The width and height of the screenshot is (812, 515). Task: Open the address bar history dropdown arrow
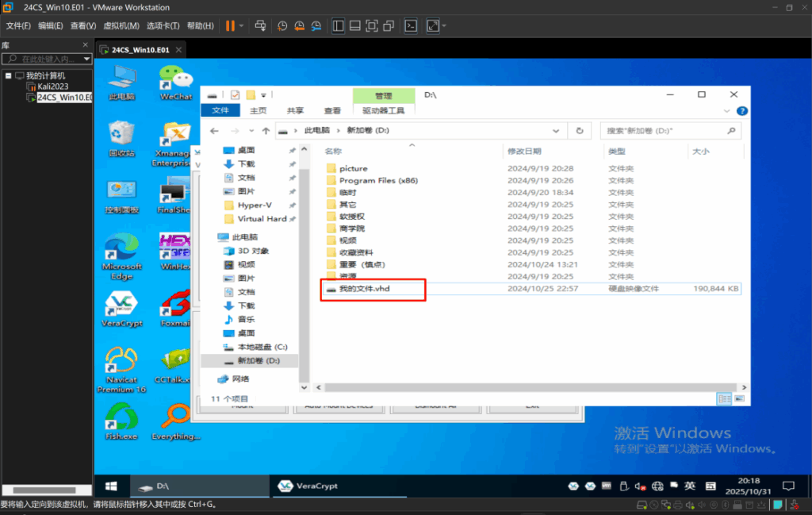[561, 130]
